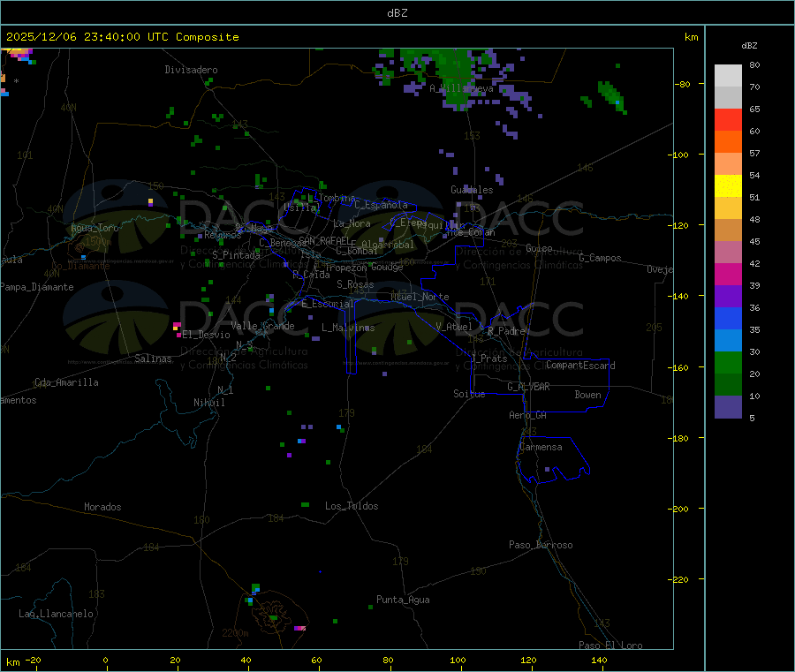Click the E_Escorial place label
The width and height of the screenshot is (795, 672).
tap(327, 304)
